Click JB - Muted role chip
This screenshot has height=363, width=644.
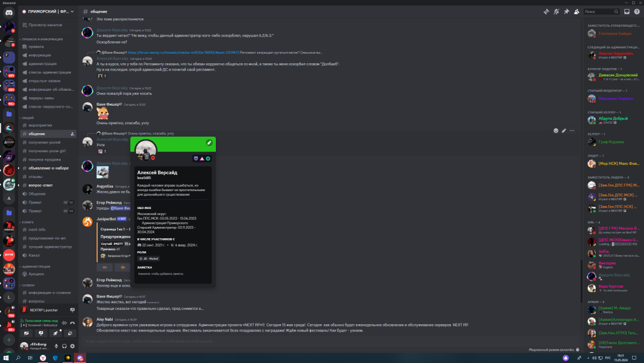(x=148, y=259)
